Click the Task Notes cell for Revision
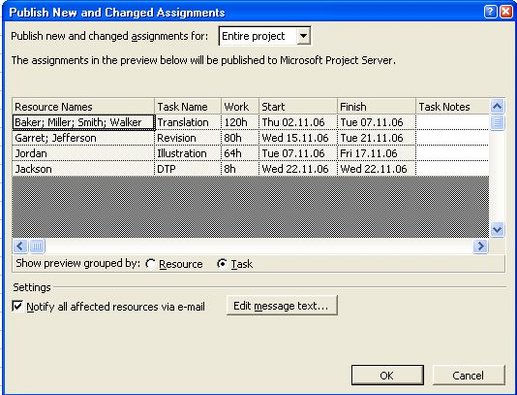The height and width of the screenshot is (395, 517). (453, 138)
